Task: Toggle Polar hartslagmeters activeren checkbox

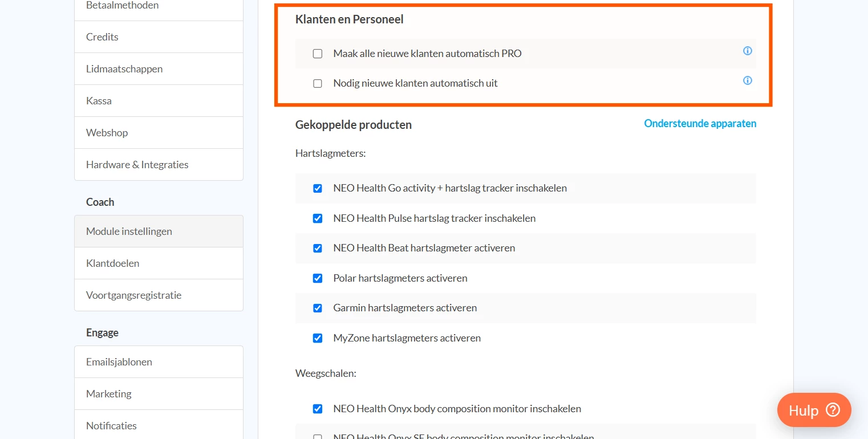Action: [x=318, y=278]
